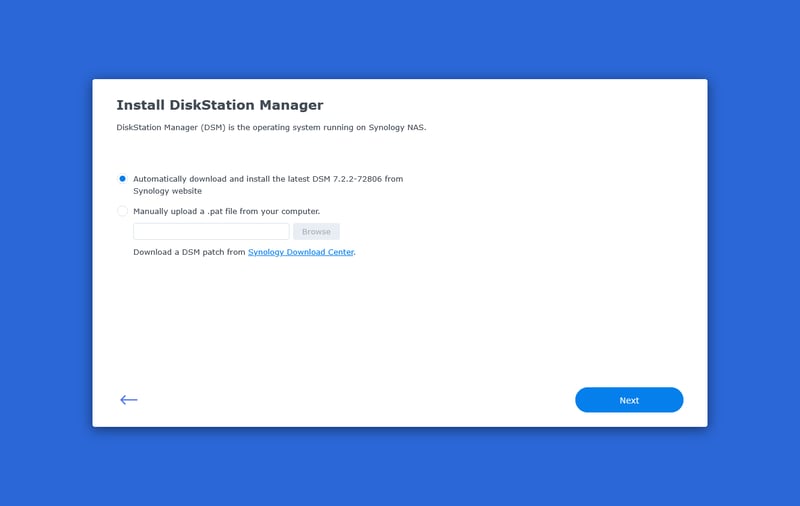Click the Next button
The height and width of the screenshot is (506, 800).
629,400
